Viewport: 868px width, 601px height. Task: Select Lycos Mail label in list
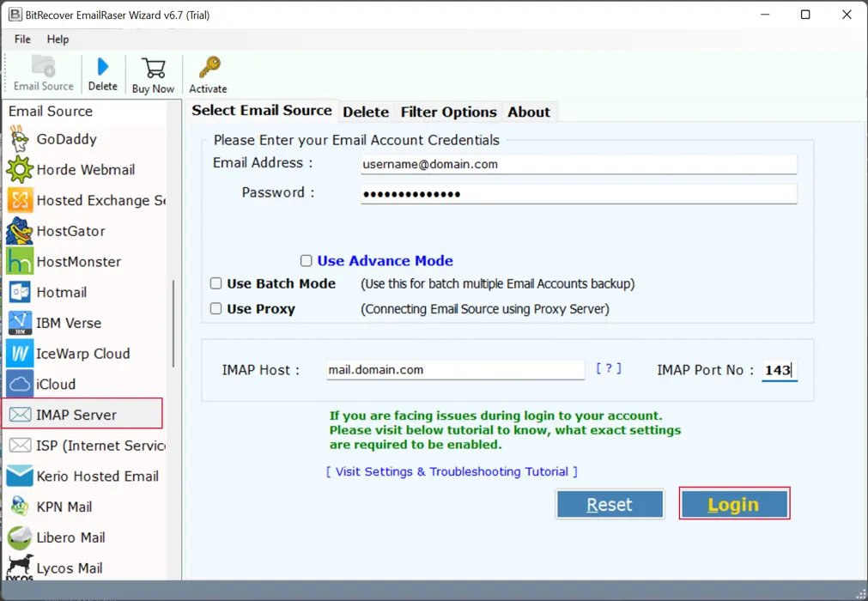point(70,568)
